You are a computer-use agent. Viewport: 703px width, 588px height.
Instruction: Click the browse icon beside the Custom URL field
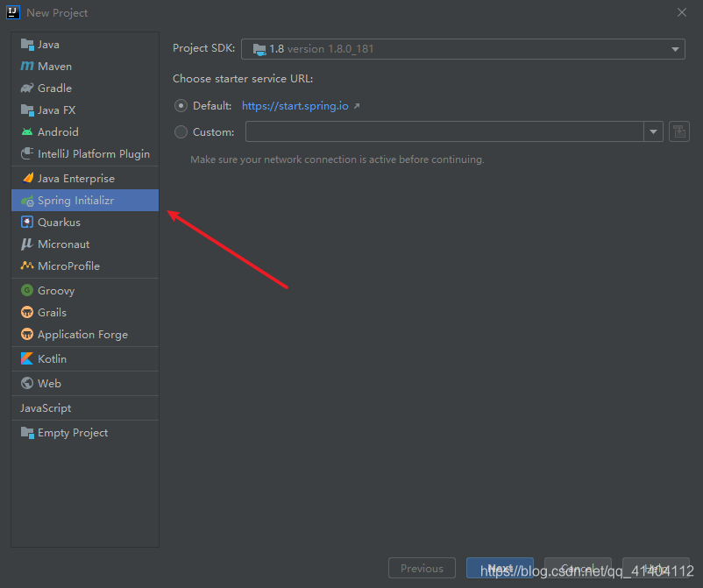tap(679, 131)
